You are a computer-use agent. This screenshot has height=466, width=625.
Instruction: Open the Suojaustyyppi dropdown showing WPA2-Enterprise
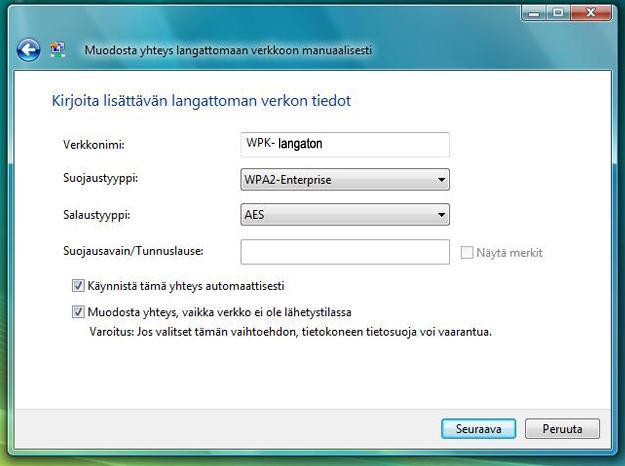pos(345,179)
